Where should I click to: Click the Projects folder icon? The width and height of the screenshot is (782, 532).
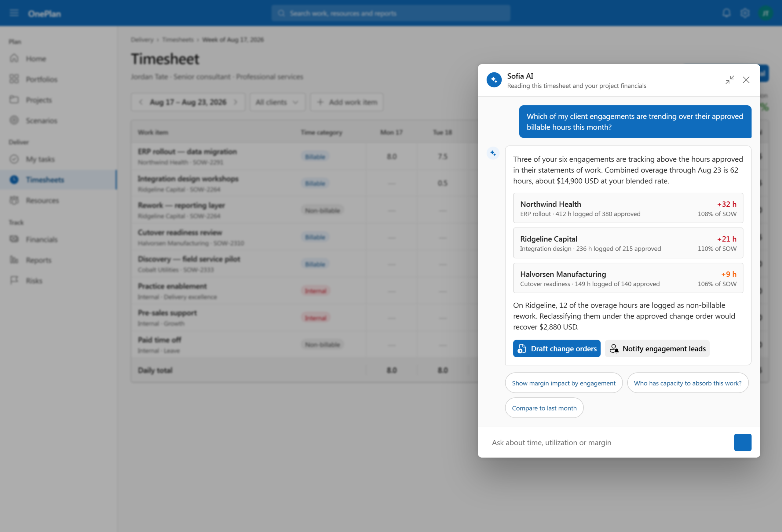pos(14,100)
